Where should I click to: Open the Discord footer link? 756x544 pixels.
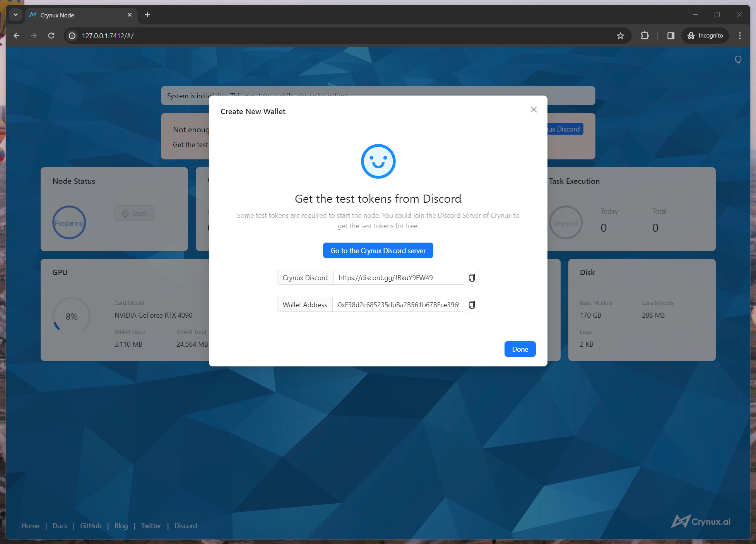pos(186,525)
